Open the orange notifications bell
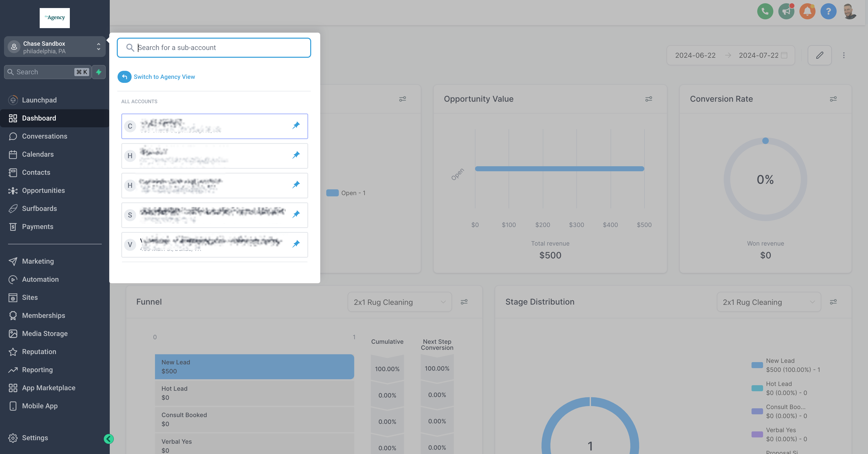Screen dimensions: 868x454 [807, 12]
